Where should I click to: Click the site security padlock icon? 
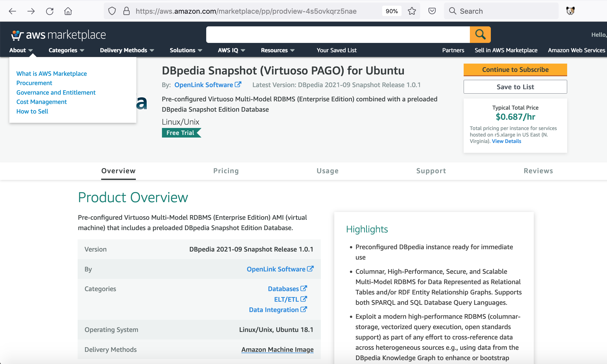tap(126, 11)
